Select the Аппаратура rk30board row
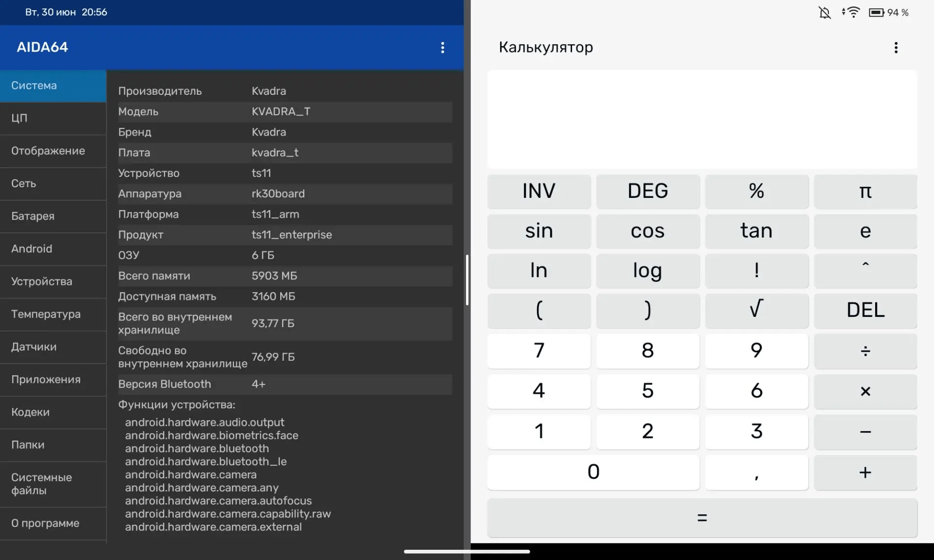This screenshot has width=934, height=560. pyautogui.click(x=285, y=194)
